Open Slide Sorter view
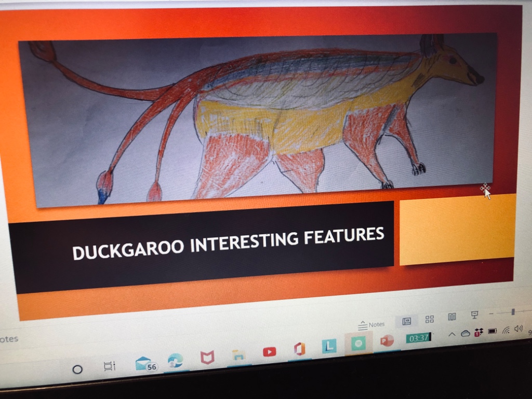This screenshot has width=532, height=399. point(430,319)
